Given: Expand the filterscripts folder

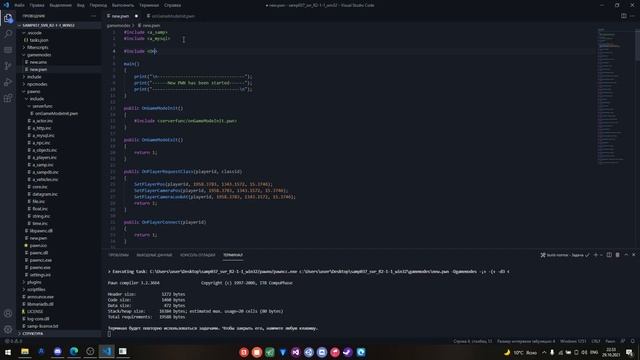Looking at the screenshot, I should [59, 47].
